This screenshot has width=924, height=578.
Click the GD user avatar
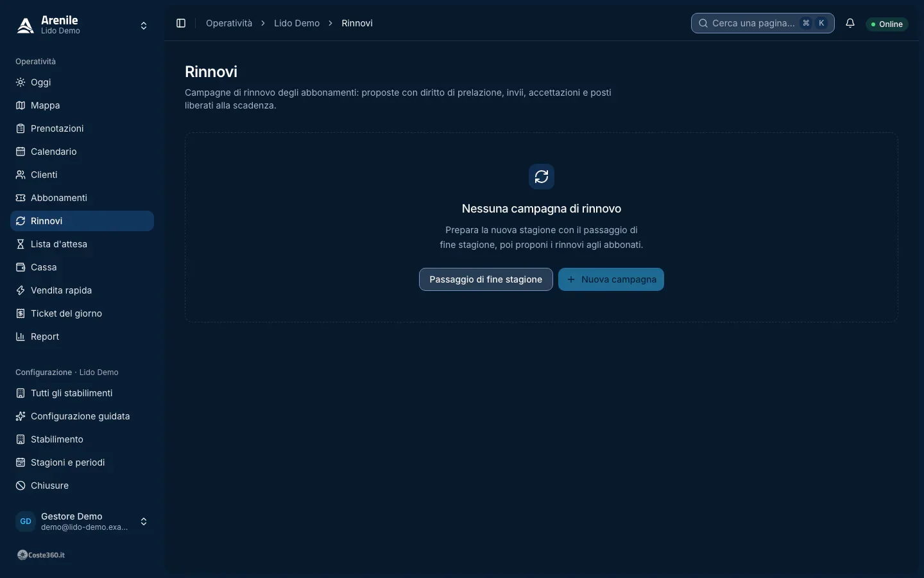click(x=26, y=521)
